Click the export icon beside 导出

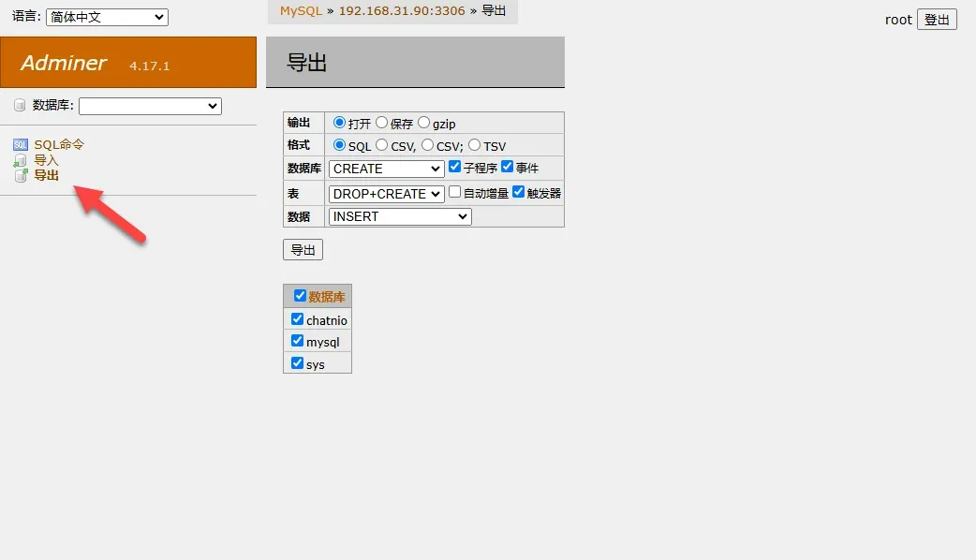(x=21, y=175)
